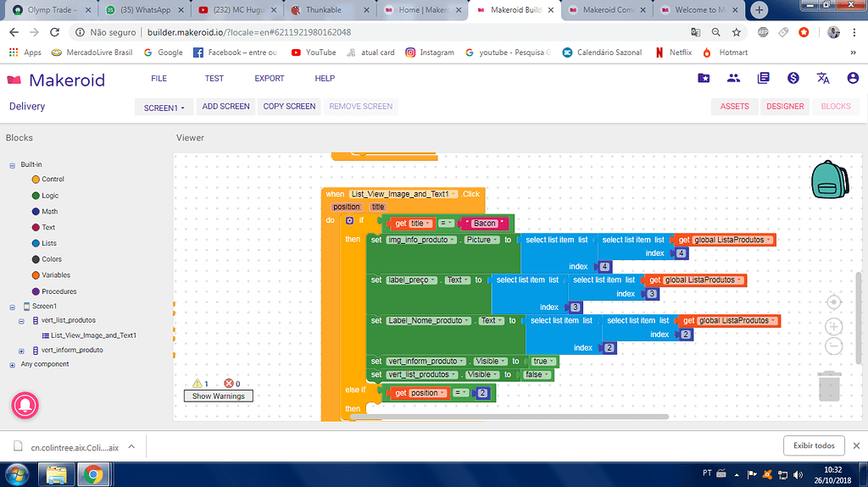
Task: Center the workspace with the target icon
Action: 833,302
